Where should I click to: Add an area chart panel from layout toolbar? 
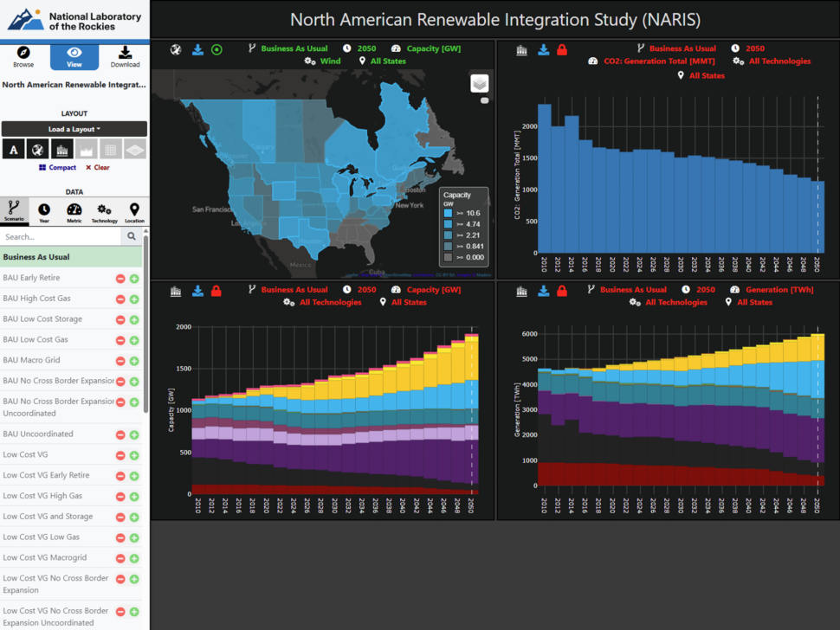pyautogui.click(x=87, y=150)
